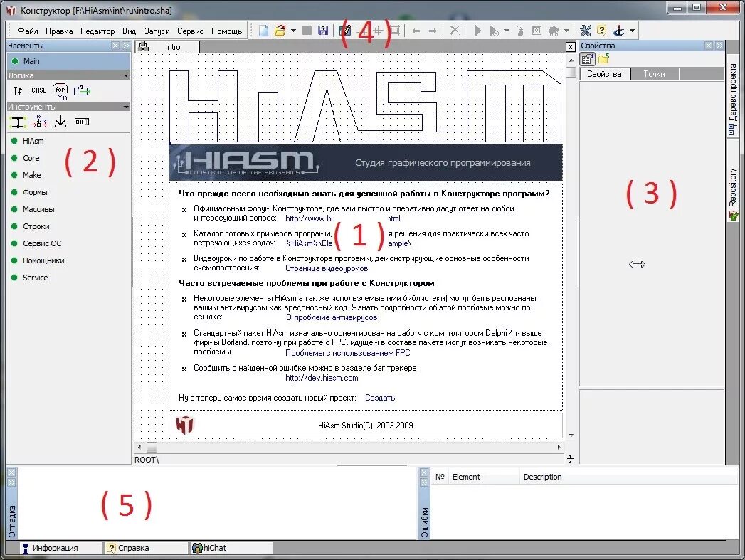Viewport: 745px width, 560px height.
Task: Click the Создать link to create a project
Action: [x=380, y=398]
